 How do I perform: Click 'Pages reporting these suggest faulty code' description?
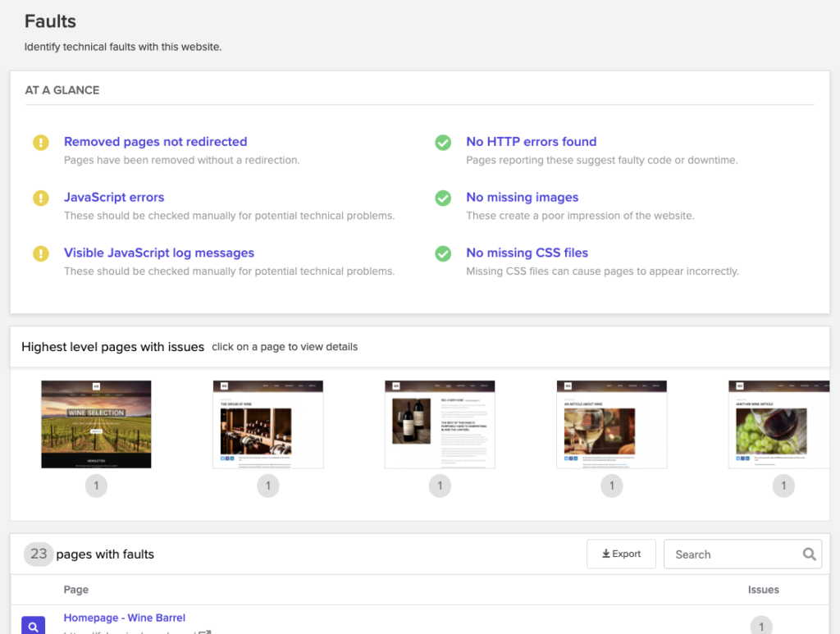pyautogui.click(x=602, y=160)
